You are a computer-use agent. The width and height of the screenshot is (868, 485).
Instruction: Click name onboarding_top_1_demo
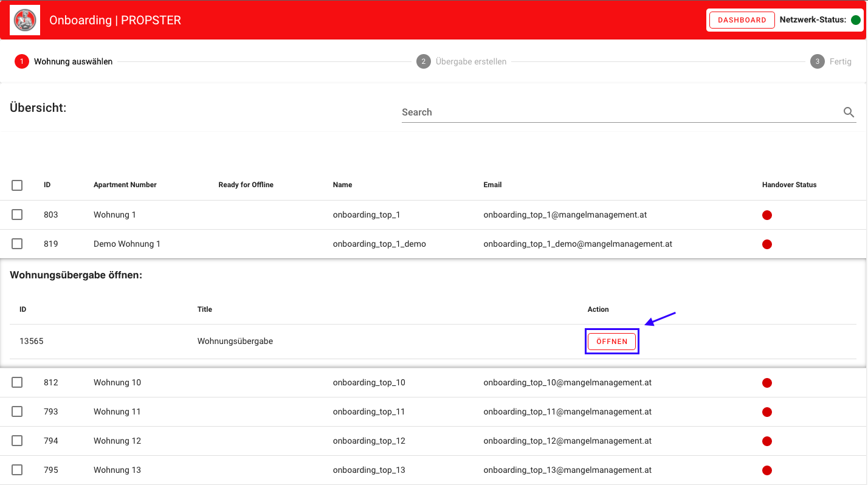click(379, 244)
